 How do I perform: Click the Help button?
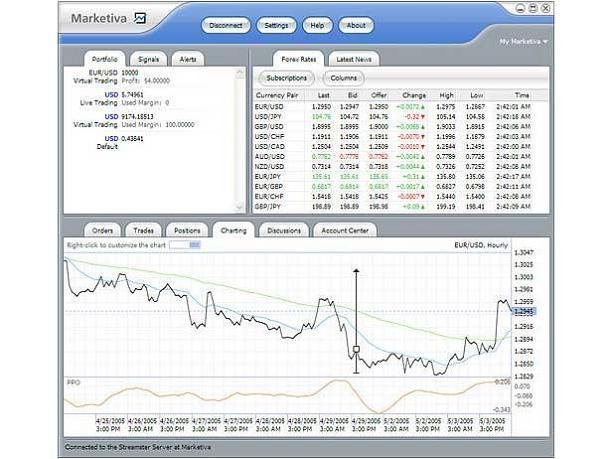tap(317, 25)
